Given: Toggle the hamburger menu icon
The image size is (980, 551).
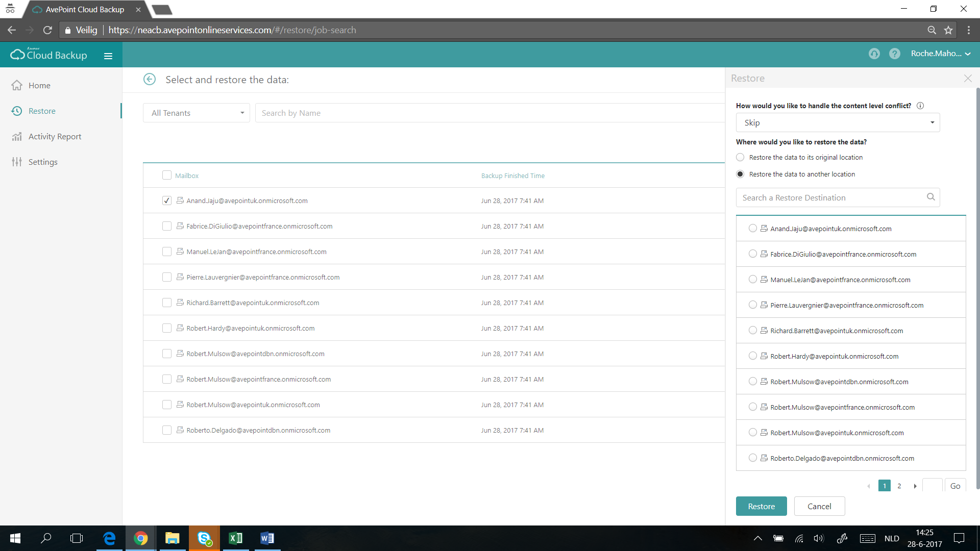Looking at the screenshot, I should (108, 56).
